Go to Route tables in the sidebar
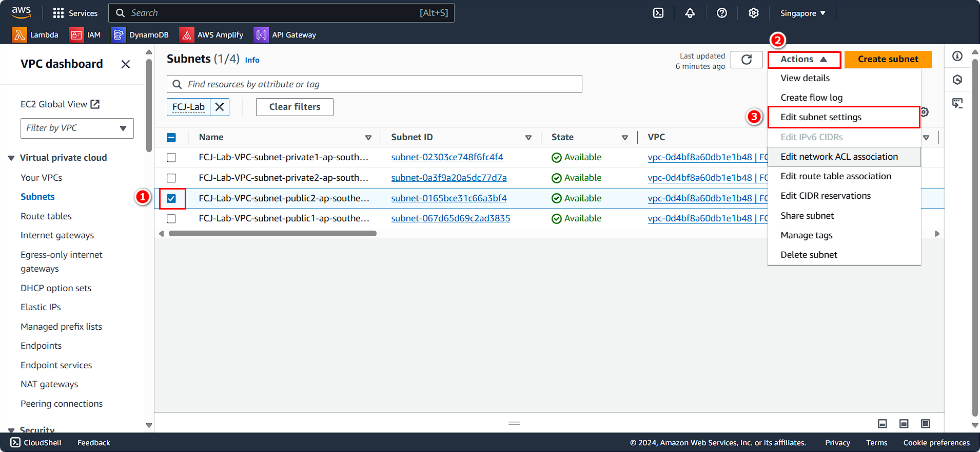This screenshot has width=980, height=452. pyautogui.click(x=46, y=216)
